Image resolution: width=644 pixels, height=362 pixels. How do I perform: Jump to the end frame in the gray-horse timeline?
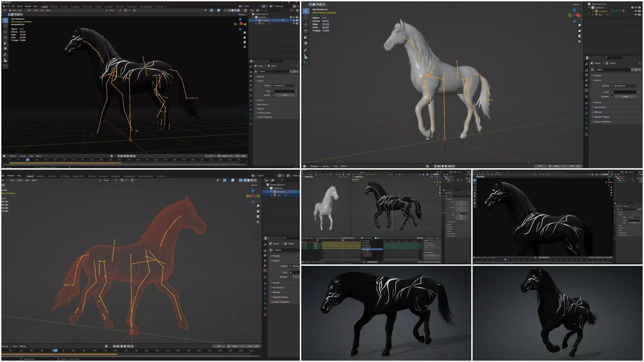[x=453, y=166]
